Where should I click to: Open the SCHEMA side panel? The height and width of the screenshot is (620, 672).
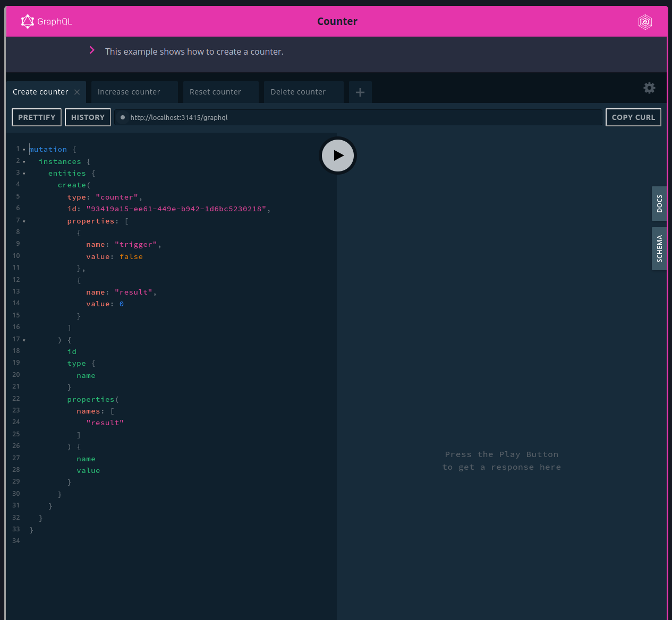pyautogui.click(x=659, y=248)
